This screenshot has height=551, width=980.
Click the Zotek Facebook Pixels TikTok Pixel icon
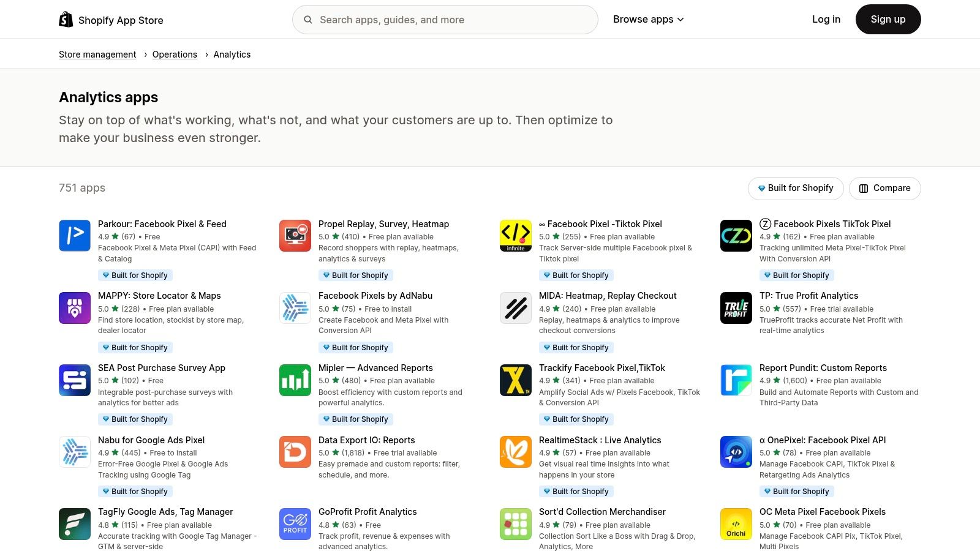pyautogui.click(x=736, y=236)
